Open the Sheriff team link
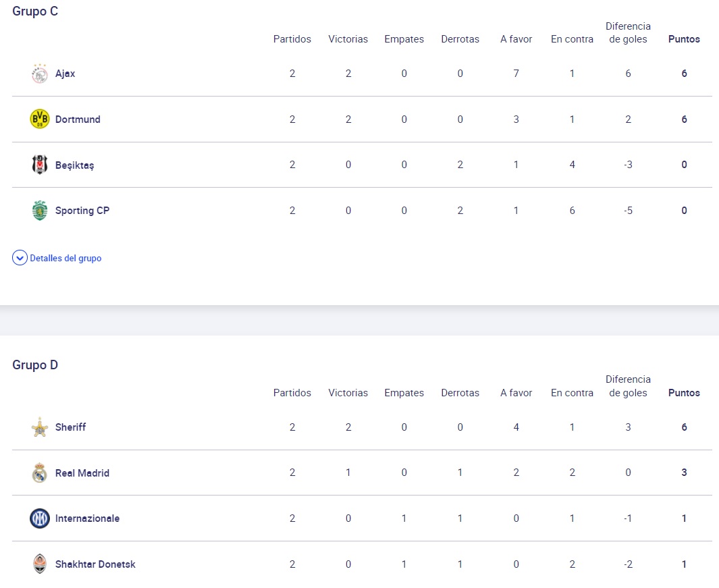The width and height of the screenshot is (719, 588). (70, 427)
